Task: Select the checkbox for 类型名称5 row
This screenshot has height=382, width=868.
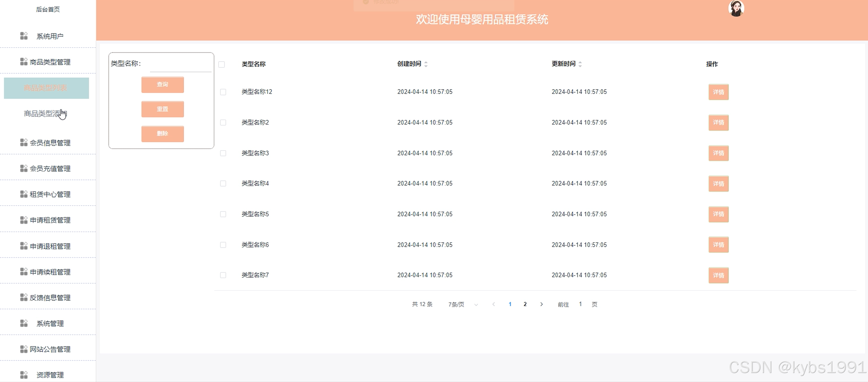Action: pyautogui.click(x=223, y=214)
